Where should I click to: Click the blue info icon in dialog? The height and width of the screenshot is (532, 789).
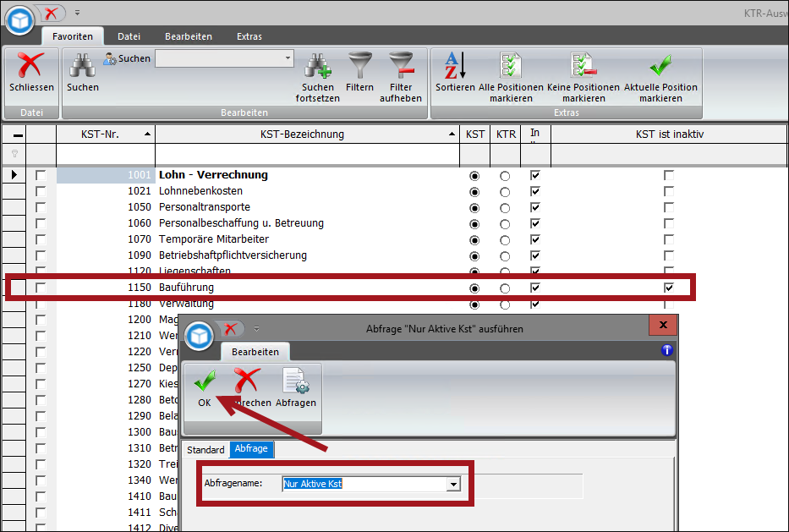click(x=666, y=350)
